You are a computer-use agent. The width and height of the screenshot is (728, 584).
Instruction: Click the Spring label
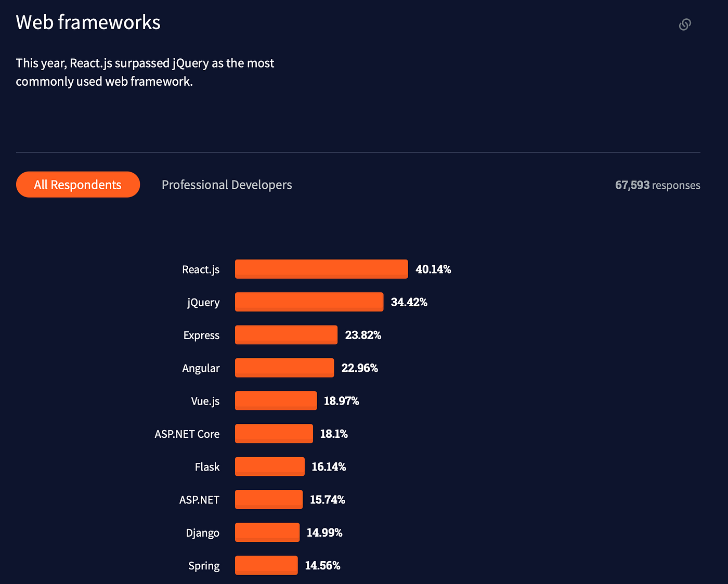click(x=204, y=566)
